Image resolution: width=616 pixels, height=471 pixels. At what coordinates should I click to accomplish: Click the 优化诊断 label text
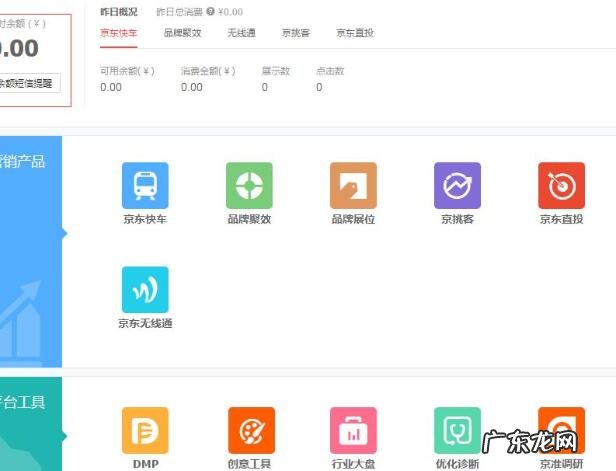tap(457, 464)
